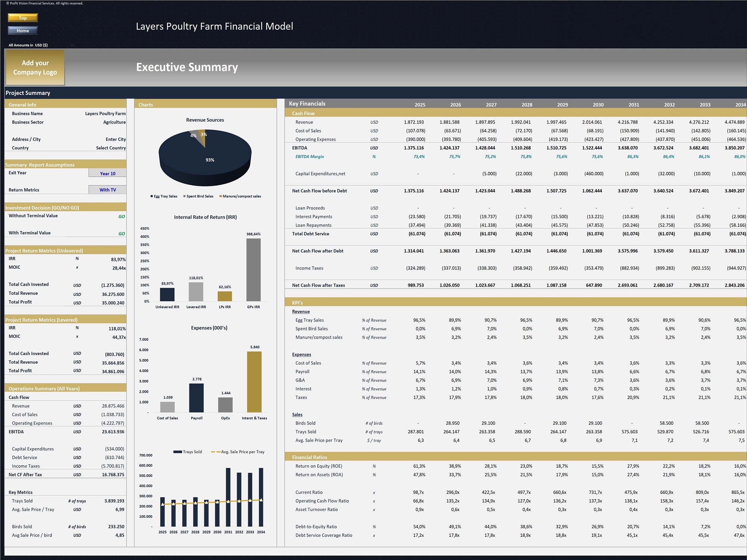Click the Birds Sold key metric 233.250
This screenshot has width=747, height=560.
click(x=116, y=526)
